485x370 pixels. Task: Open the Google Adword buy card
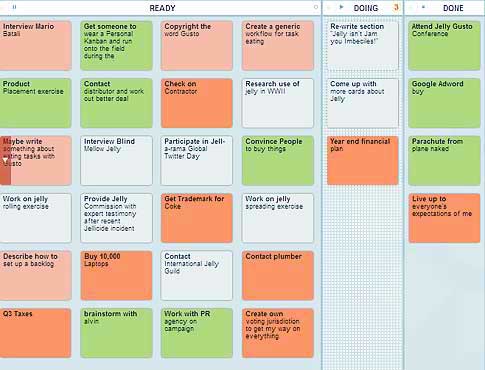[444, 103]
